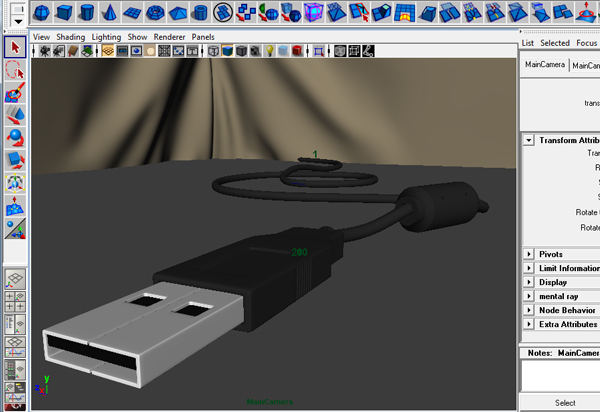Create a polygon cube from the shelf

[64, 12]
